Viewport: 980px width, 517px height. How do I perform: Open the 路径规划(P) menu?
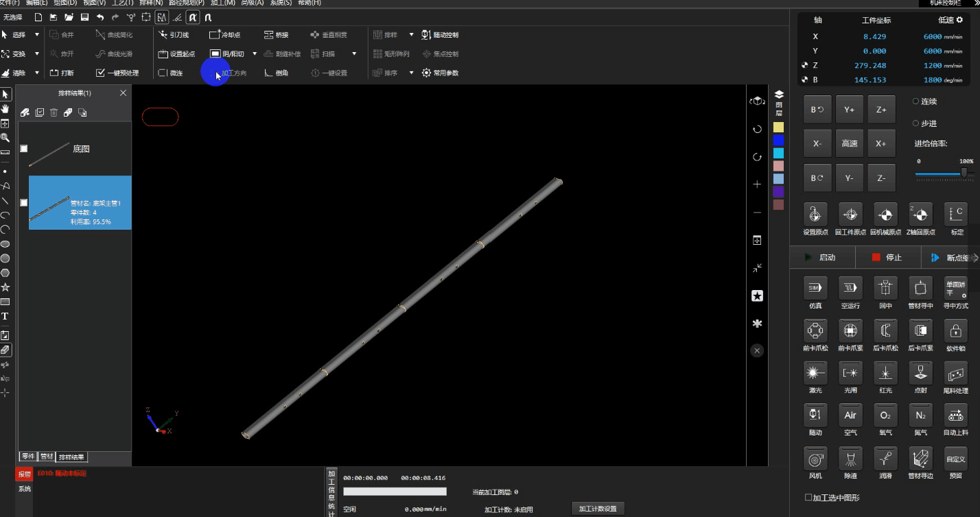[x=187, y=3]
